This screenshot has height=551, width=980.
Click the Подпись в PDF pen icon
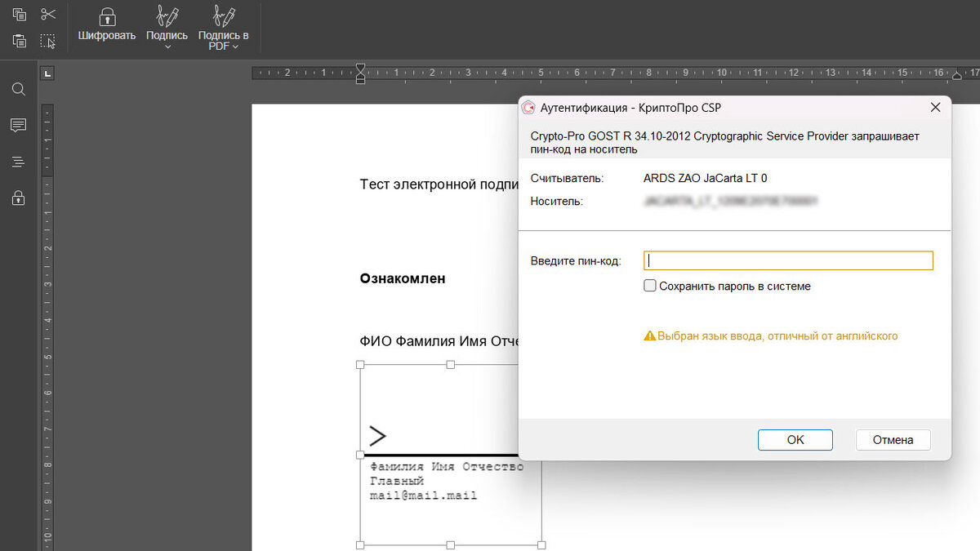point(223,16)
